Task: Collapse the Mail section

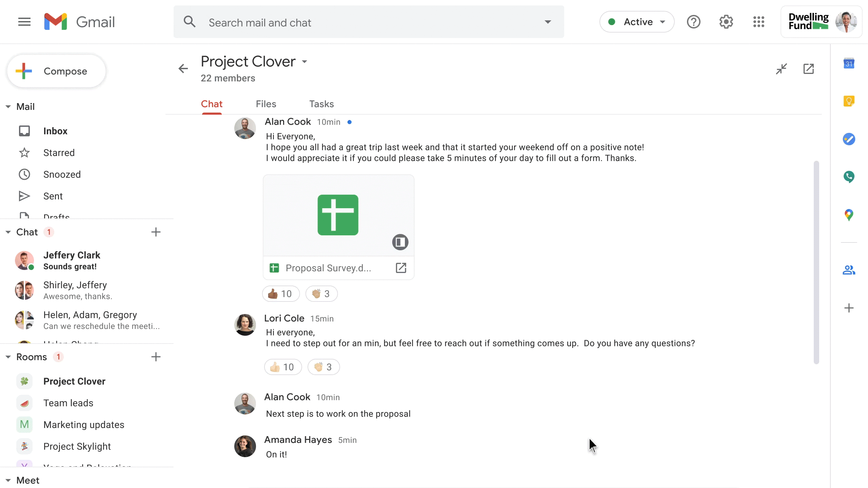Action: (x=8, y=106)
